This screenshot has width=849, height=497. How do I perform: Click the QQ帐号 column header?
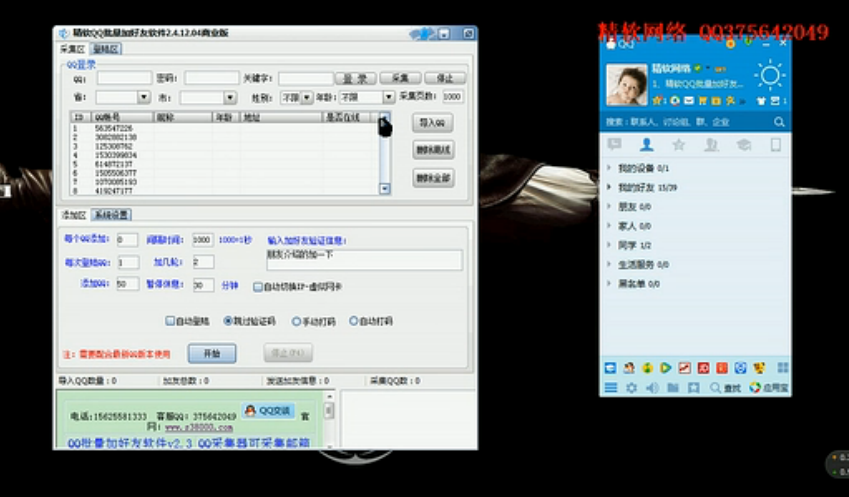(x=122, y=117)
